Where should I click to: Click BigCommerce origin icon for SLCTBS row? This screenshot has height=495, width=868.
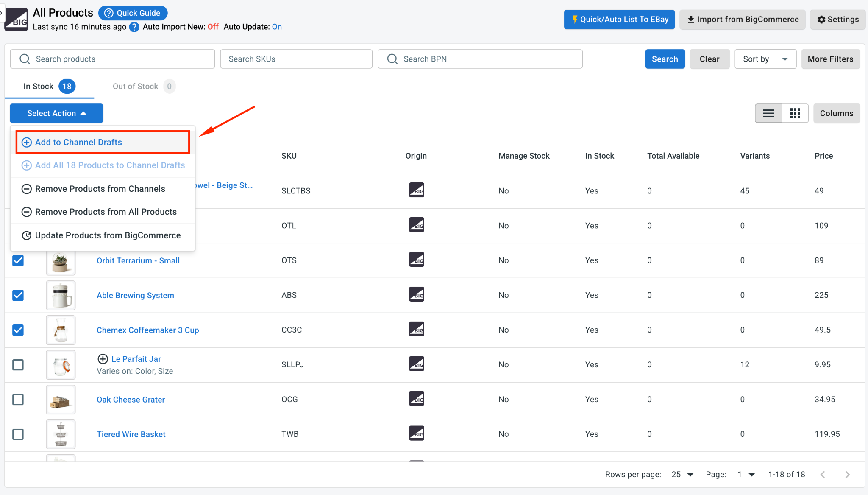coord(416,190)
